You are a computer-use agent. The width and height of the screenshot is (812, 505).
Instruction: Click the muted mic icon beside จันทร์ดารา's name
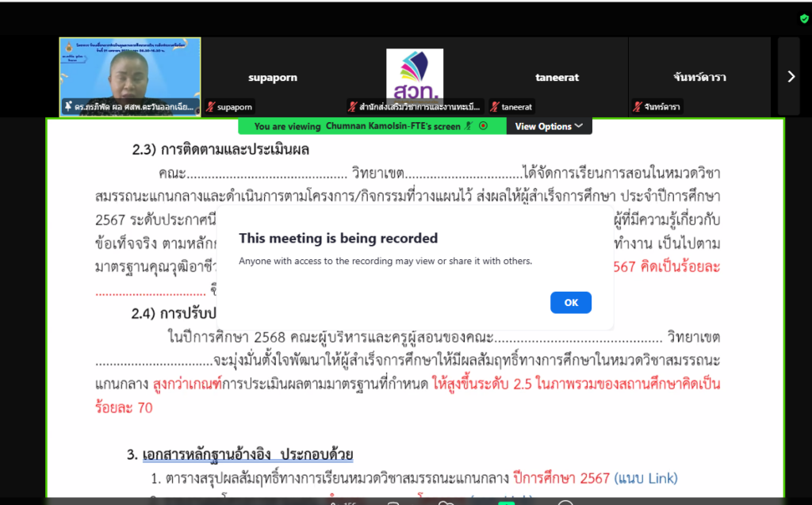point(637,106)
